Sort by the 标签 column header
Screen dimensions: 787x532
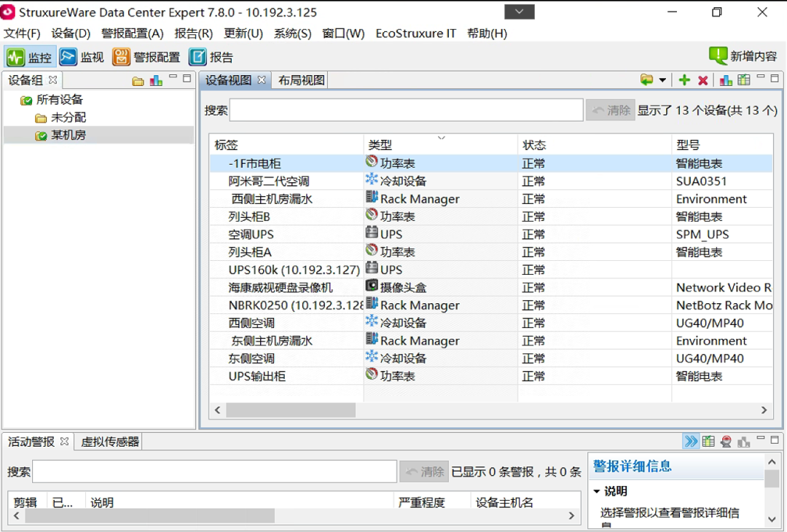click(286, 145)
